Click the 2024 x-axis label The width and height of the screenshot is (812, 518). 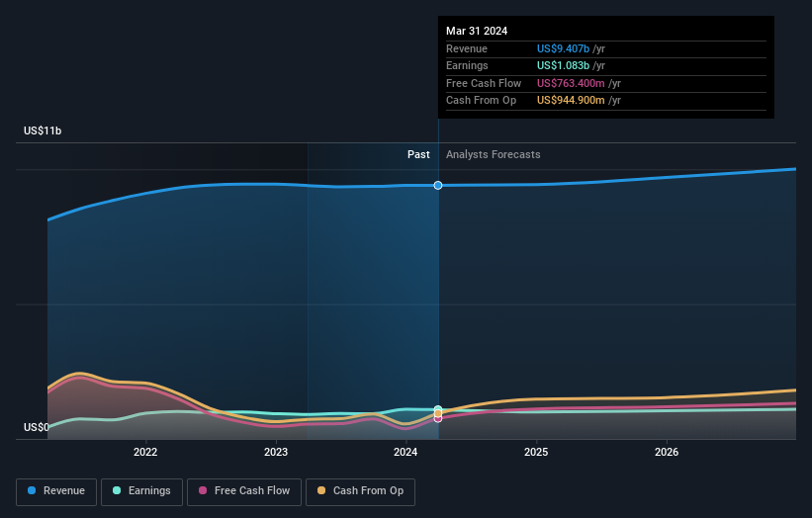406,452
